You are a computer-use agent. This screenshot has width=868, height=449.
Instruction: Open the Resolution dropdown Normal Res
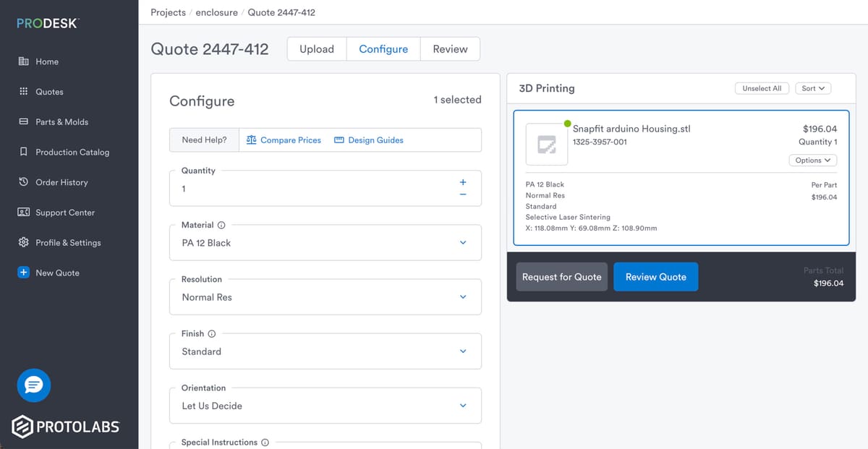pyautogui.click(x=325, y=297)
